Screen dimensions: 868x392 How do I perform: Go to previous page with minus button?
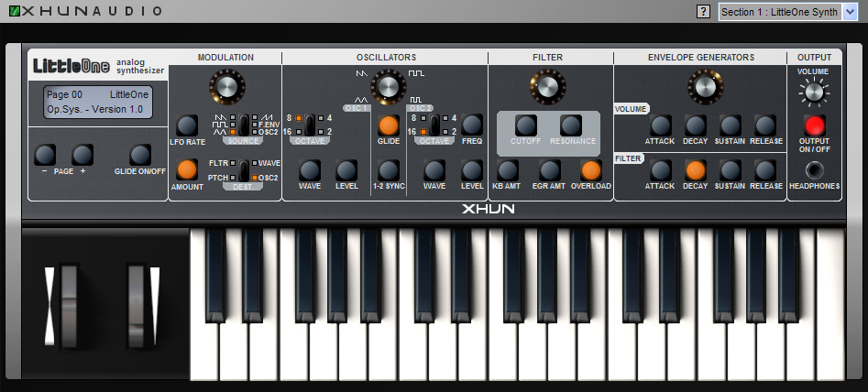45,155
